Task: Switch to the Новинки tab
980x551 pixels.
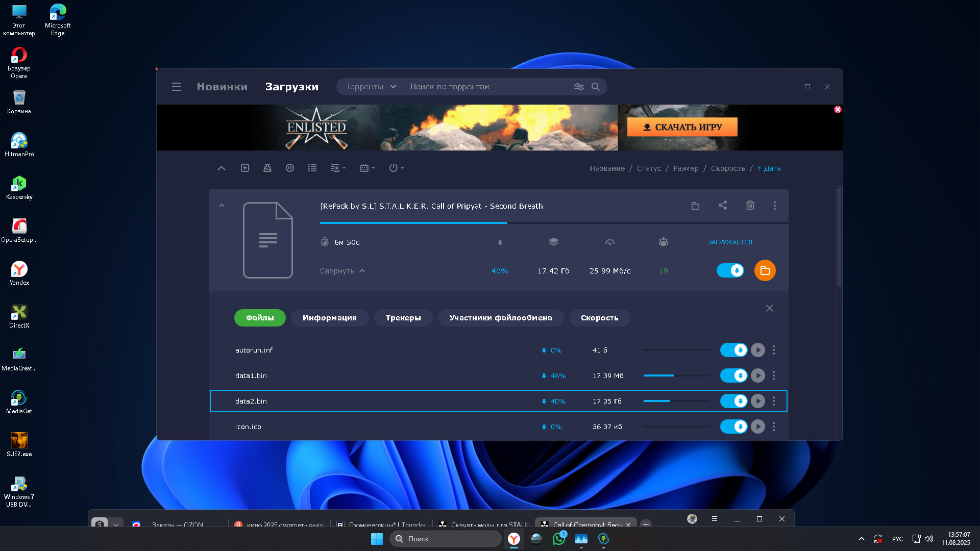Action: point(222,87)
